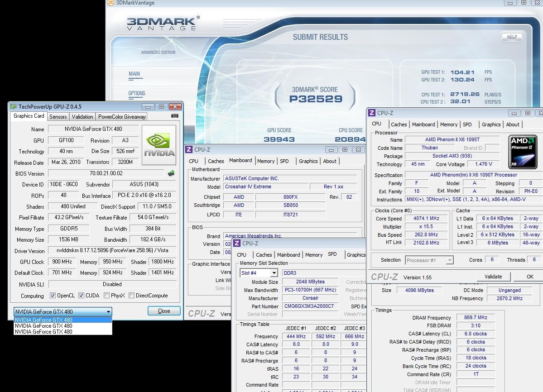The height and width of the screenshot is (392, 543).
Task: Click the 3DMark Vantage title bar icon
Action: (x=111, y=3)
